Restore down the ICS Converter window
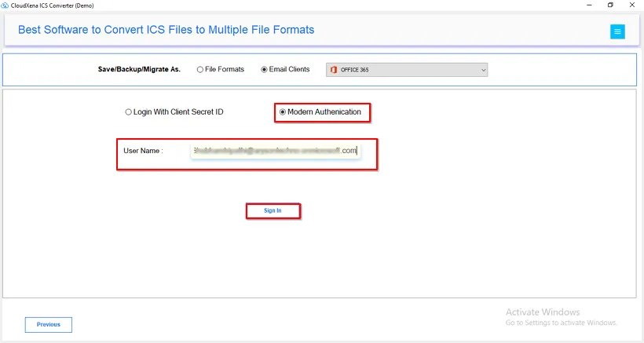Image resolution: width=644 pixels, height=343 pixels. [610, 5]
